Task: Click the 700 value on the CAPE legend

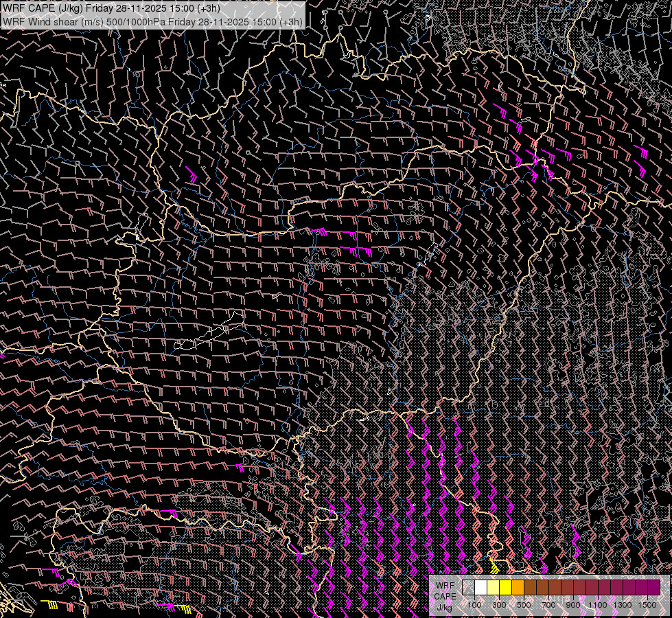Action: coord(548,605)
